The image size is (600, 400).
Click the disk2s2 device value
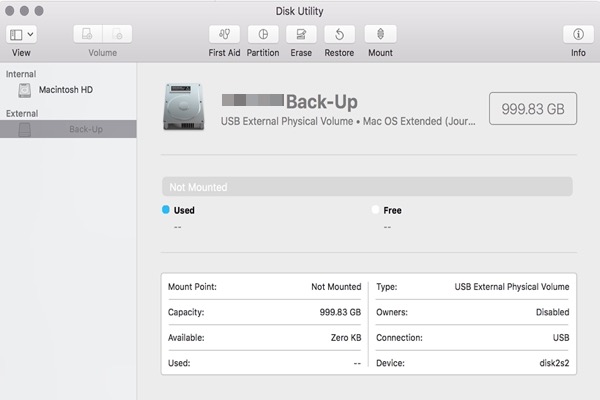tap(553, 363)
